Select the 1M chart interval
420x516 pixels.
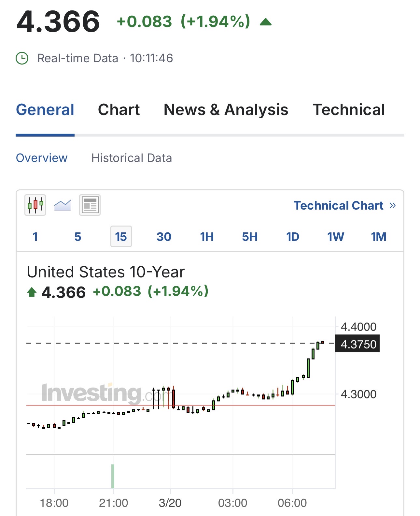[x=379, y=237]
